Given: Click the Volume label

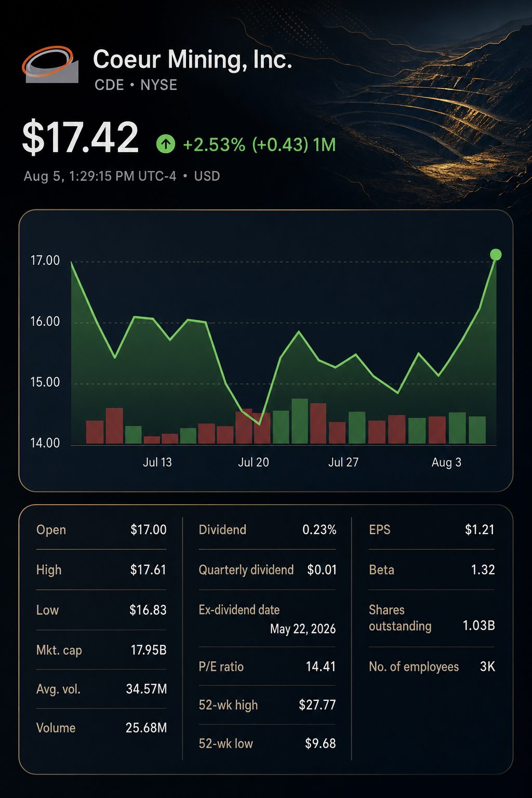Looking at the screenshot, I should click(56, 728).
